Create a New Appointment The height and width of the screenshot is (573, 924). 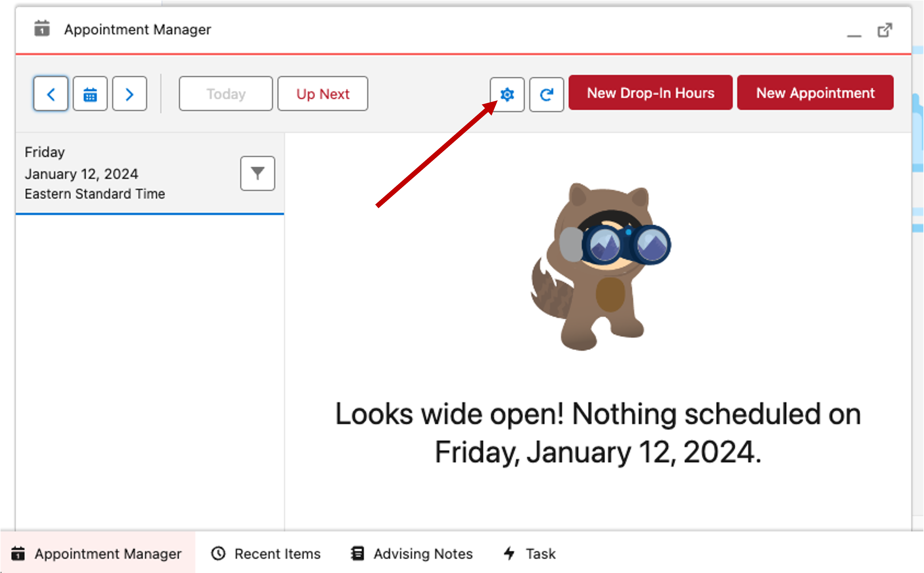click(815, 93)
